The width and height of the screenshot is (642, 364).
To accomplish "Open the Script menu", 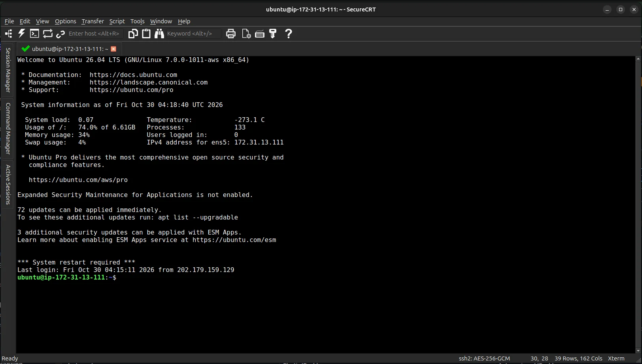I will coord(117,21).
